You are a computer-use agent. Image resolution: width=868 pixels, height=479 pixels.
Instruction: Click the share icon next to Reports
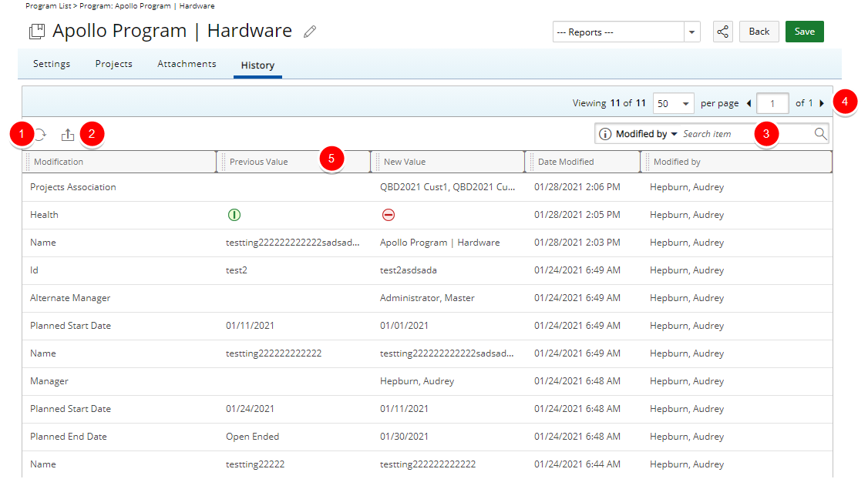pos(722,32)
